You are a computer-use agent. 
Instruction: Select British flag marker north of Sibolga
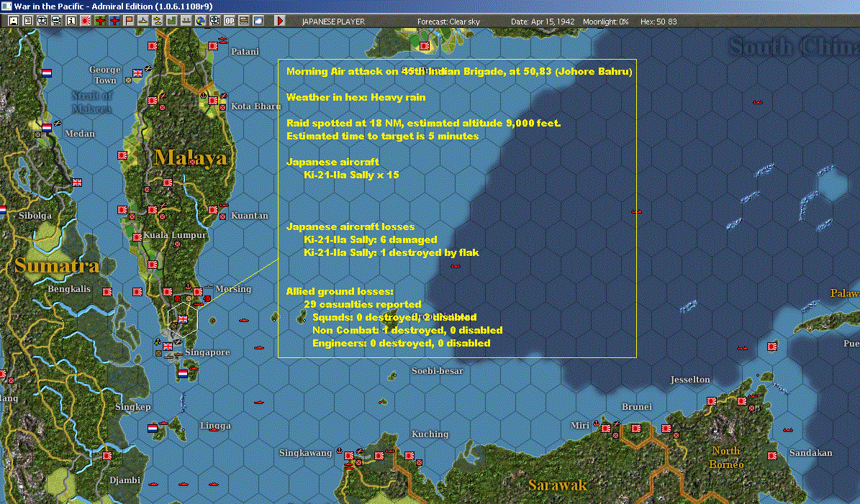tap(77, 183)
